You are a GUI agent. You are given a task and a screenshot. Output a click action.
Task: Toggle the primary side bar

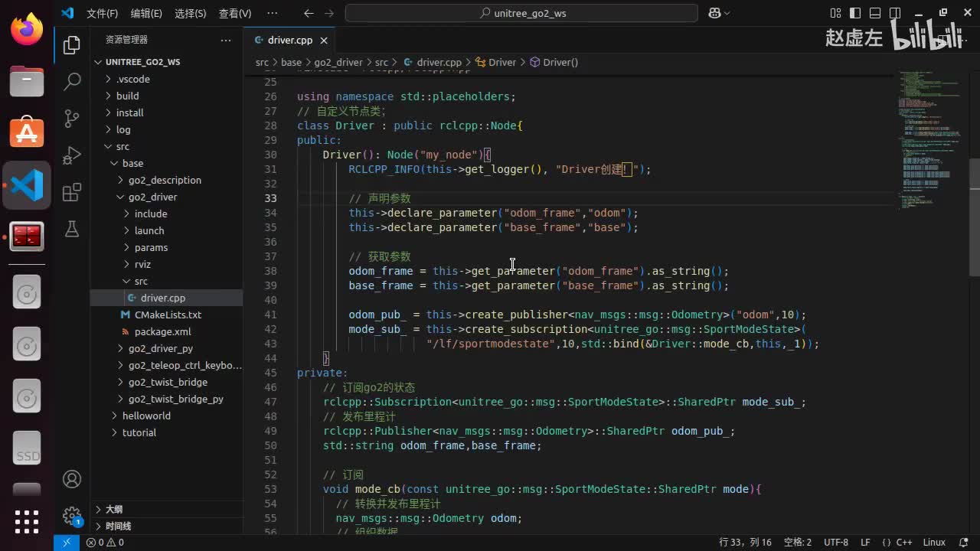pos(855,13)
